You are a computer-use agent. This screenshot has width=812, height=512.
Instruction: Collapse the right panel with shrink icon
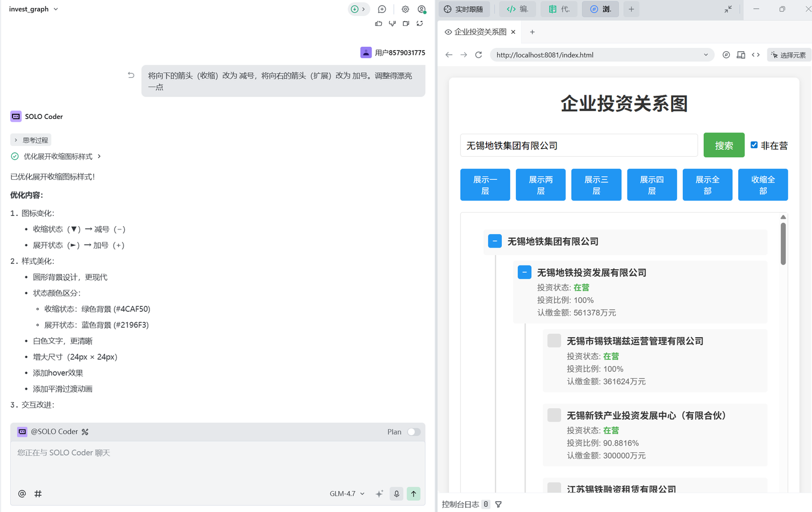point(728,9)
